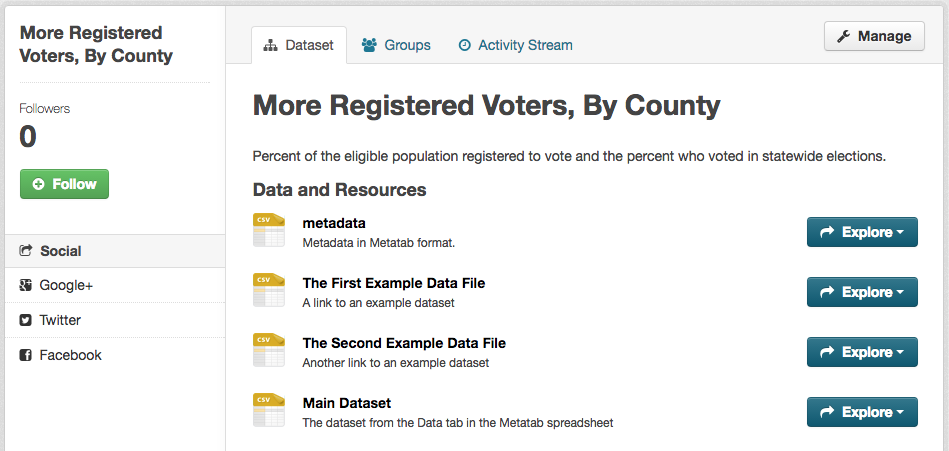Click the Facebook icon in sidebar
Image resolution: width=949 pixels, height=451 pixels.
point(25,355)
